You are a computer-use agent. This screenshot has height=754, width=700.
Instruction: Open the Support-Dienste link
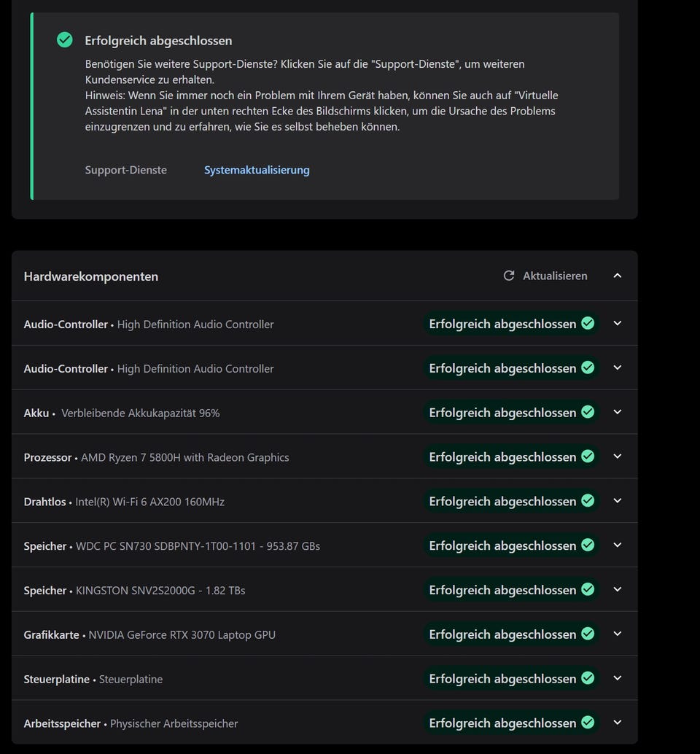[125, 170]
